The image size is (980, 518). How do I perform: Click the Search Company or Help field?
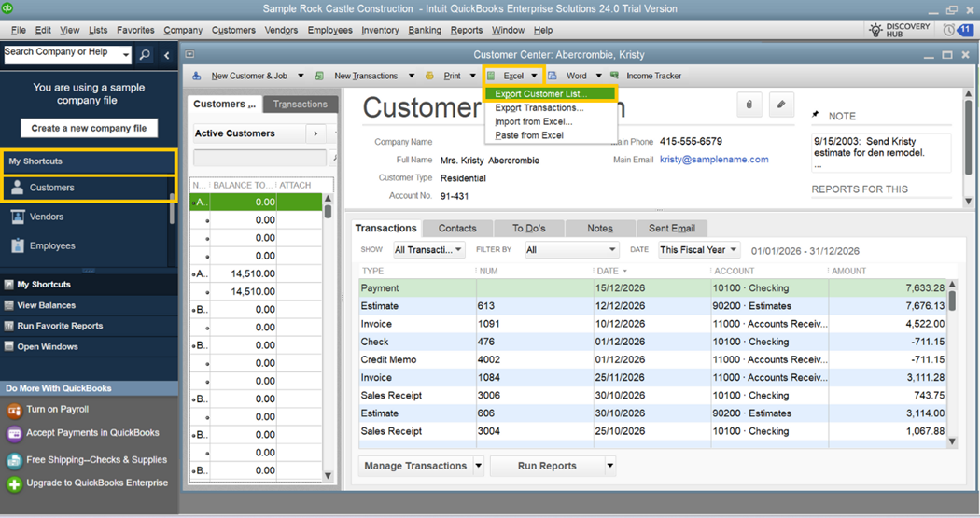(x=63, y=55)
